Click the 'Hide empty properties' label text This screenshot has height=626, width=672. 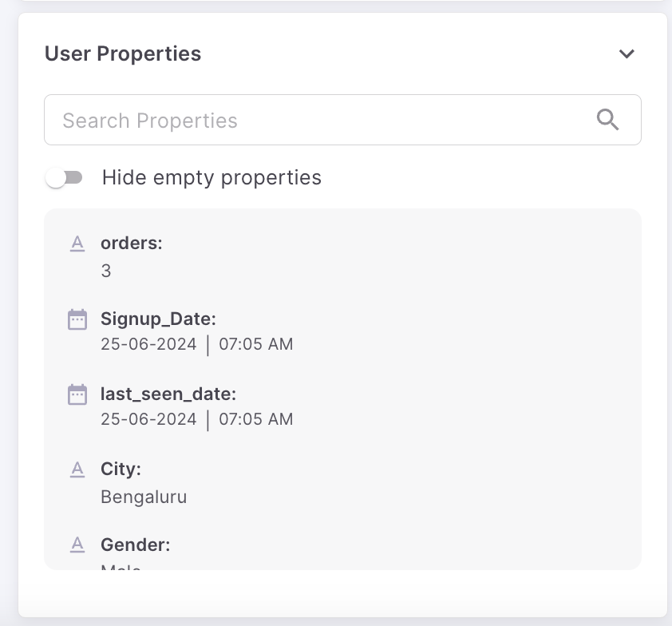211,177
